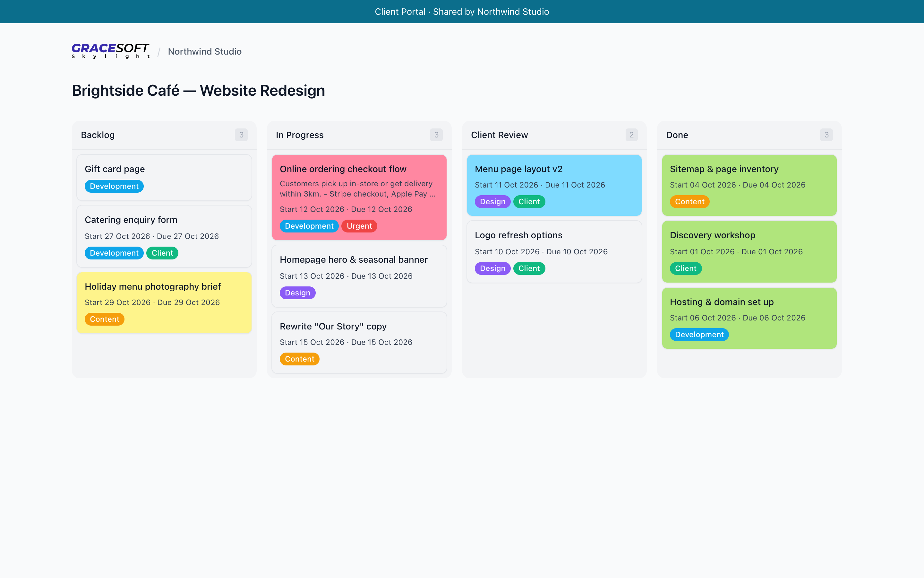Open the Hosting & domain set up card

(x=749, y=318)
